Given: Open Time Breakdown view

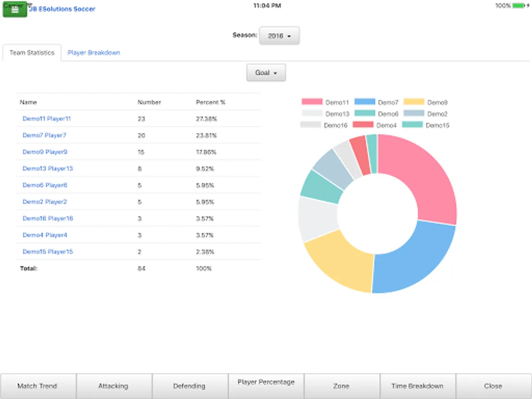Looking at the screenshot, I should pos(417,386).
